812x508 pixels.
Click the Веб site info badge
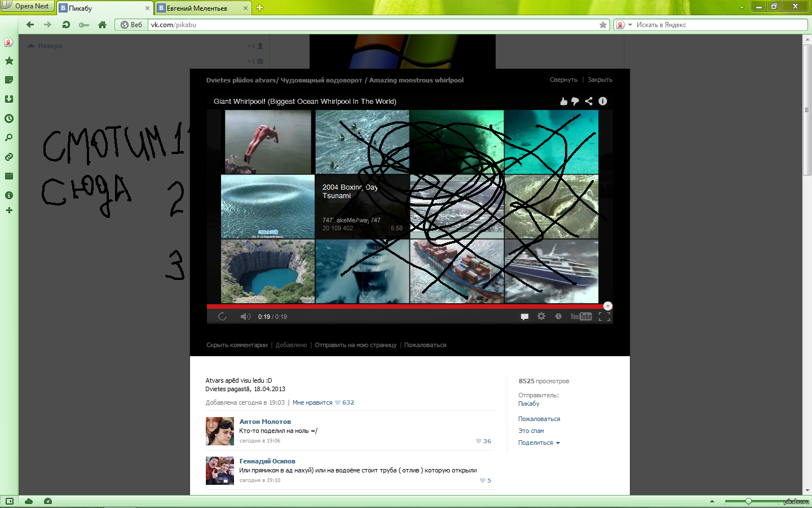(x=131, y=25)
